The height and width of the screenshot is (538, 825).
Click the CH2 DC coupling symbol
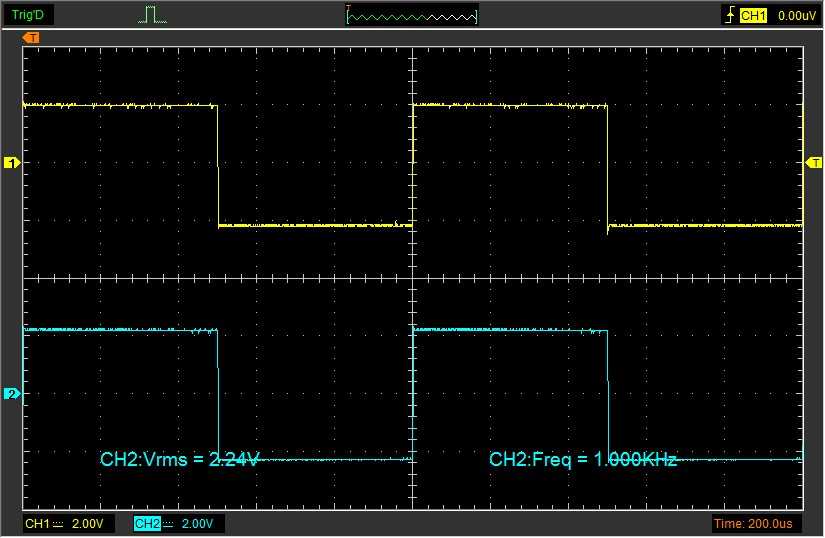[168, 524]
